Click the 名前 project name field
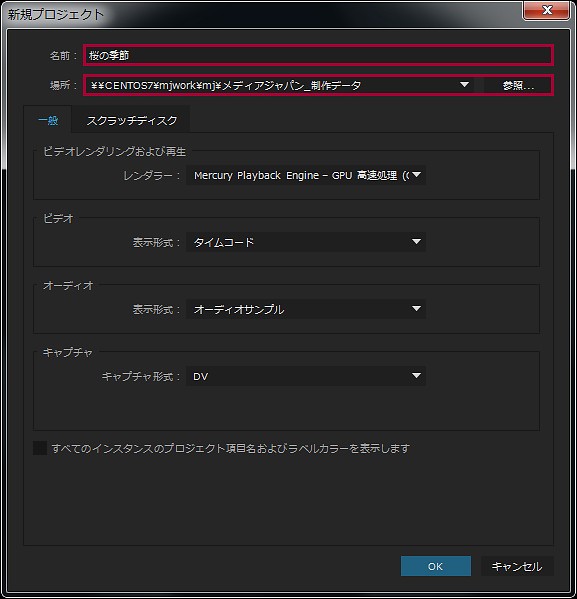 click(x=318, y=55)
